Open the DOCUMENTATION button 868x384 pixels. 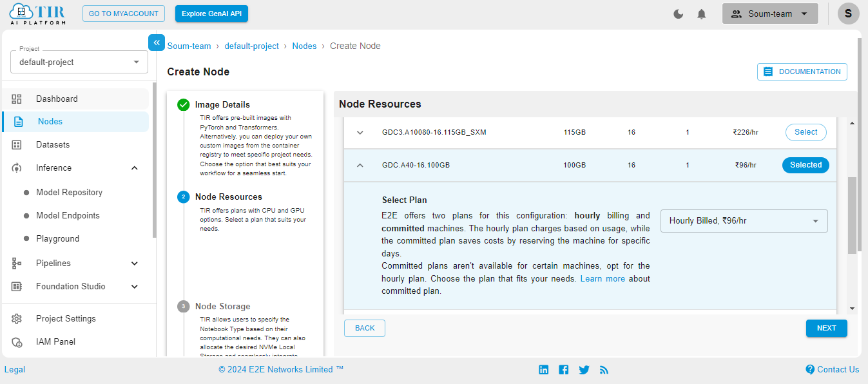click(802, 72)
